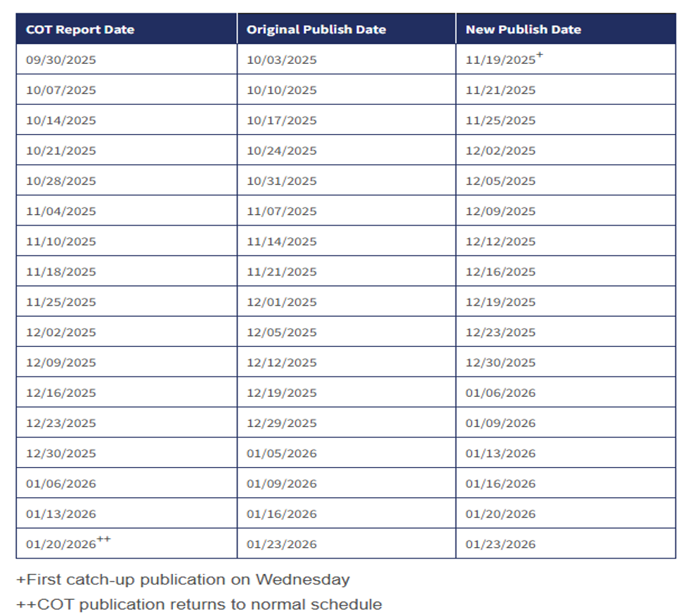Image resolution: width=693 pixels, height=616 pixels.
Task: Select 12/29/2025 in Original Publish Date column
Action: 282,423
